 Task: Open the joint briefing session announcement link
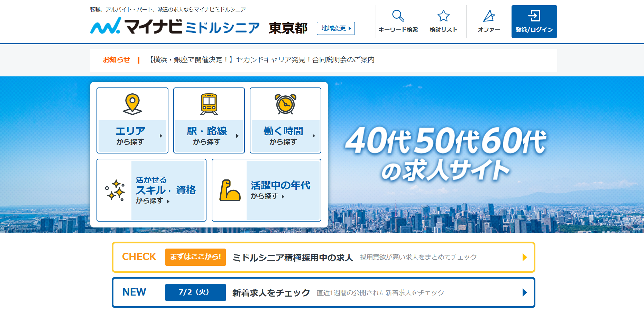tap(261, 60)
